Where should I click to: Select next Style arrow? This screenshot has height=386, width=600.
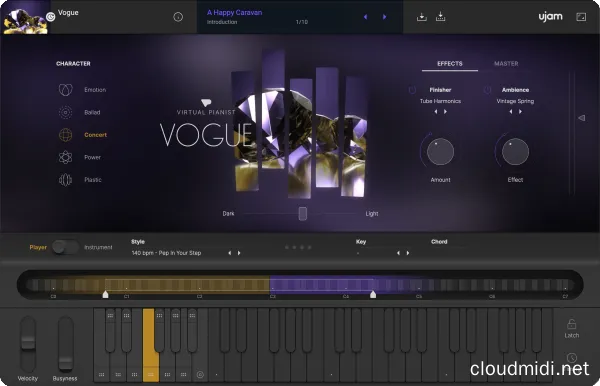pos(239,253)
